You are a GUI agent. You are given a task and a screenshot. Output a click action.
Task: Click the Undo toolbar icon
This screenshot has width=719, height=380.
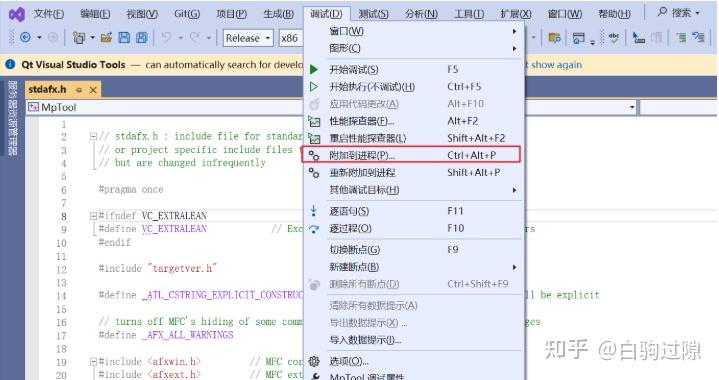[x=166, y=38]
